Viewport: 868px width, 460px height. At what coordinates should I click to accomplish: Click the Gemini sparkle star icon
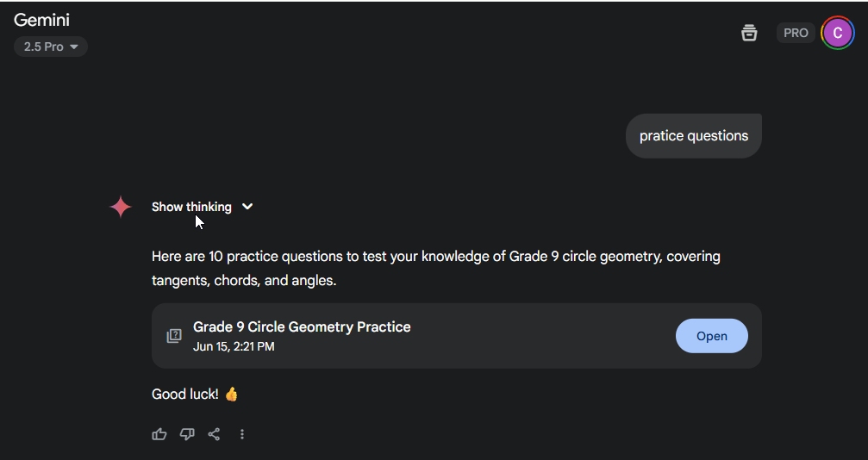click(x=121, y=207)
